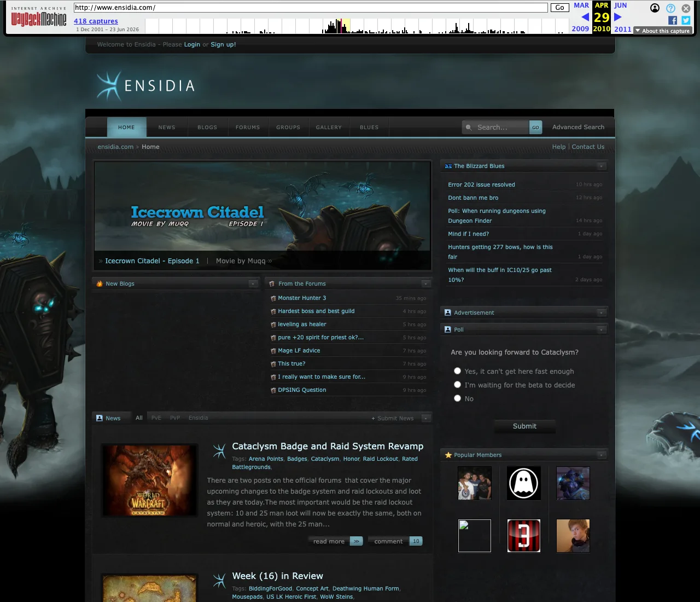Collapse the Advertisement panel
The image size is (700, 602).
pyautogui.click(x=602, y=312)
